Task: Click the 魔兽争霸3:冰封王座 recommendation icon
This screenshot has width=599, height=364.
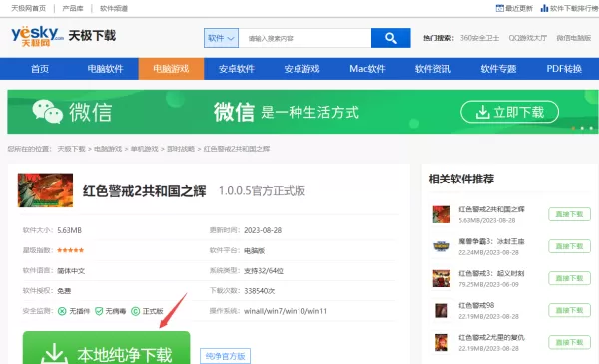Action: pos(441,246)
